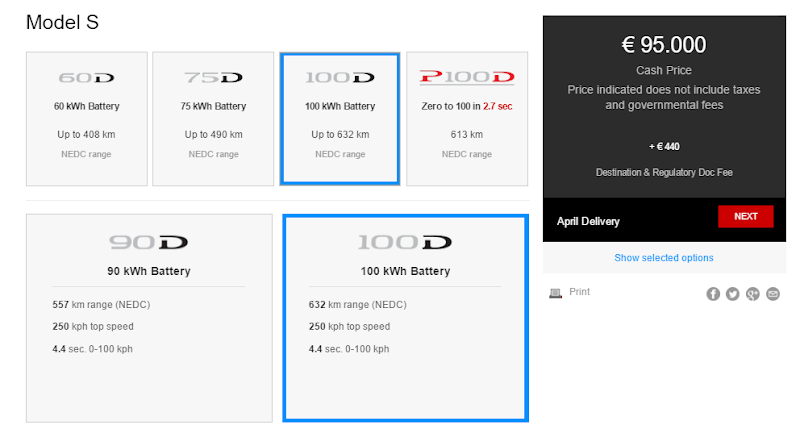Choose the 75 kWh Battery option
The width and height of the screenshot is (800, 429).
pos(213,119)
